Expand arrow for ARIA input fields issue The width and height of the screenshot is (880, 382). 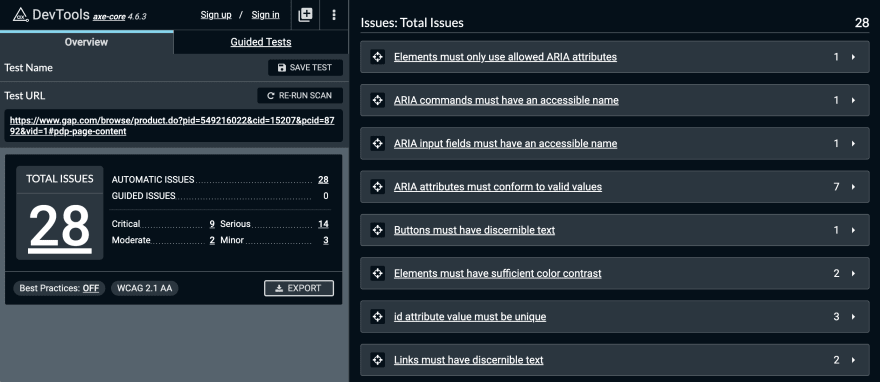point(853,143)
